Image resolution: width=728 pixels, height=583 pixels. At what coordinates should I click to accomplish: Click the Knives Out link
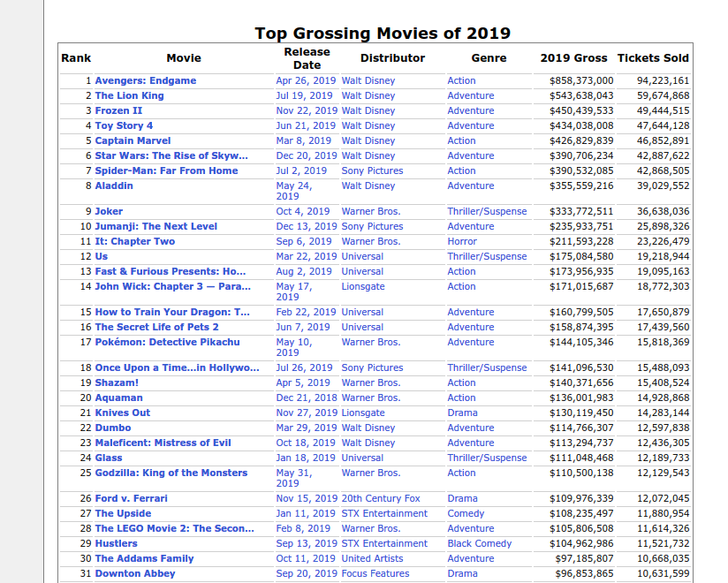pyautogui.click(x=123, y=413)
